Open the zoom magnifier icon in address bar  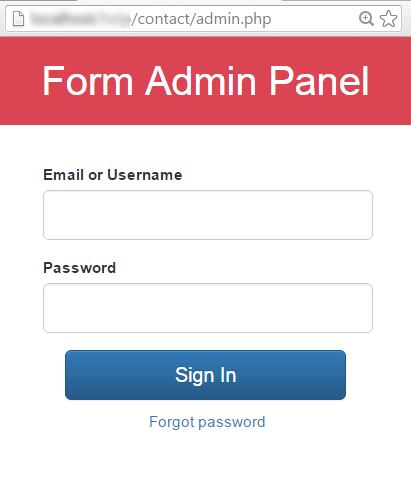click(366, 19)
